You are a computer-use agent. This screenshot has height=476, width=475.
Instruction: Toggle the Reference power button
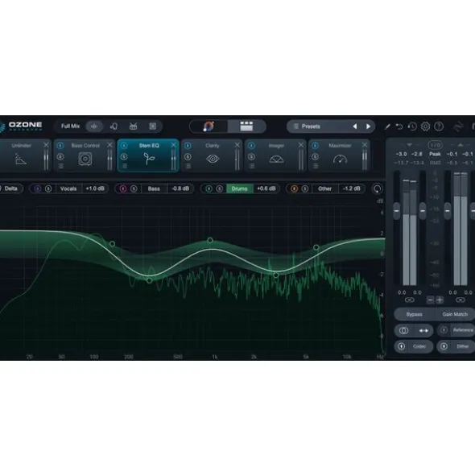pos(444,330)
